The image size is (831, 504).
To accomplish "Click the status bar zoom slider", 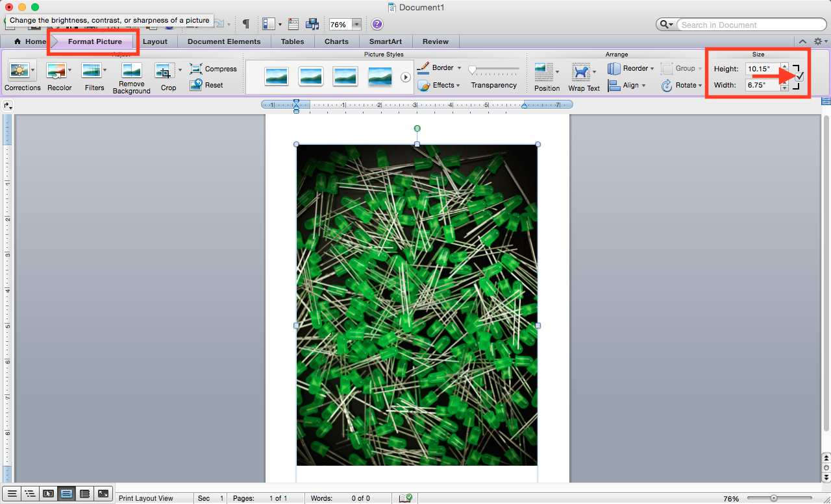I will 779,498.
